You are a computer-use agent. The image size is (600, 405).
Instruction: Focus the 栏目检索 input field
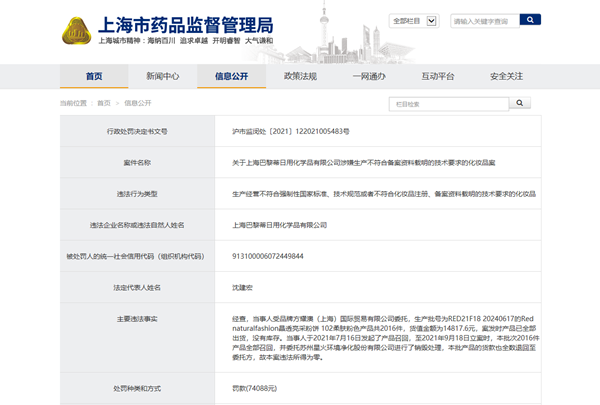coord(449,104)
